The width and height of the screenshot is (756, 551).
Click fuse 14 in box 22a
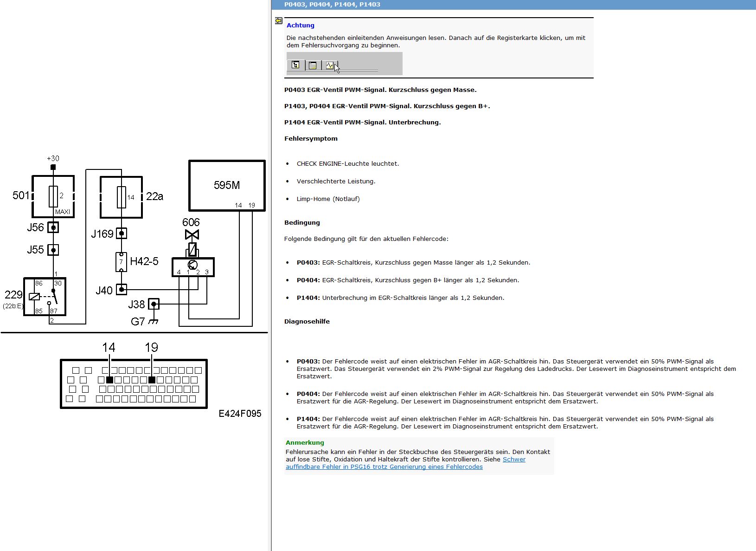tap(122, 197)
